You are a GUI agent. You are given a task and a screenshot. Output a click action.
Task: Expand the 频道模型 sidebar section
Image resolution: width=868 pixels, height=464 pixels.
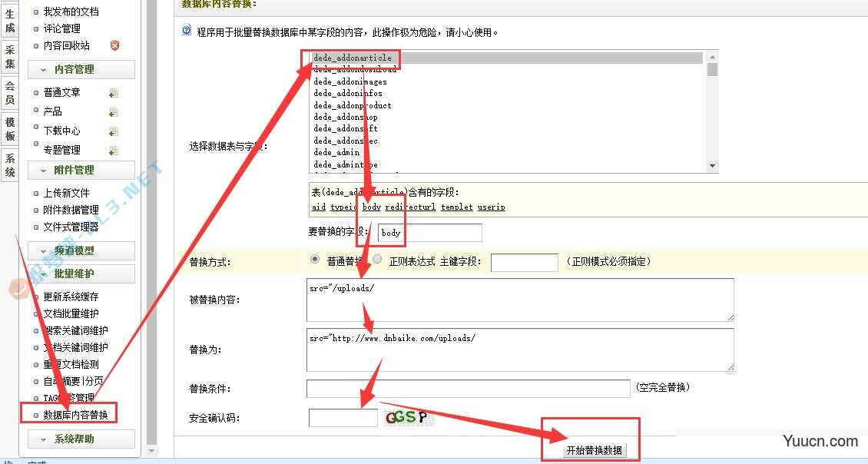(x=81, y=250)
